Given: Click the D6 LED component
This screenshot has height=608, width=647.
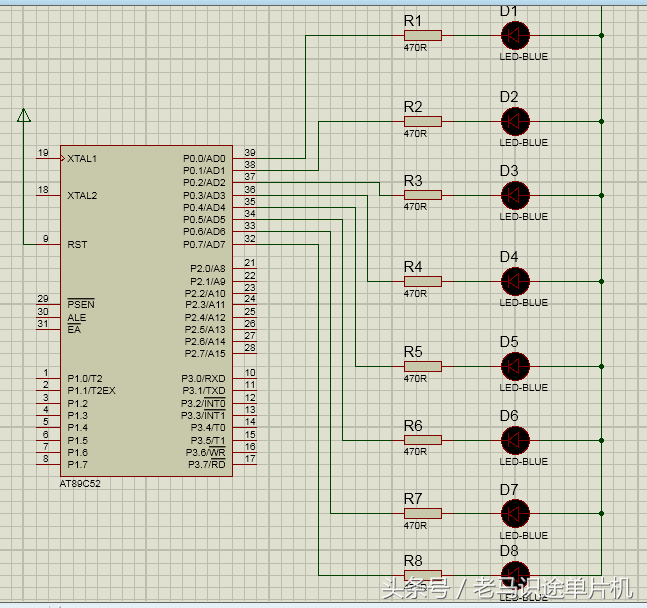Looking at the screenshot, I should point(515,440).
